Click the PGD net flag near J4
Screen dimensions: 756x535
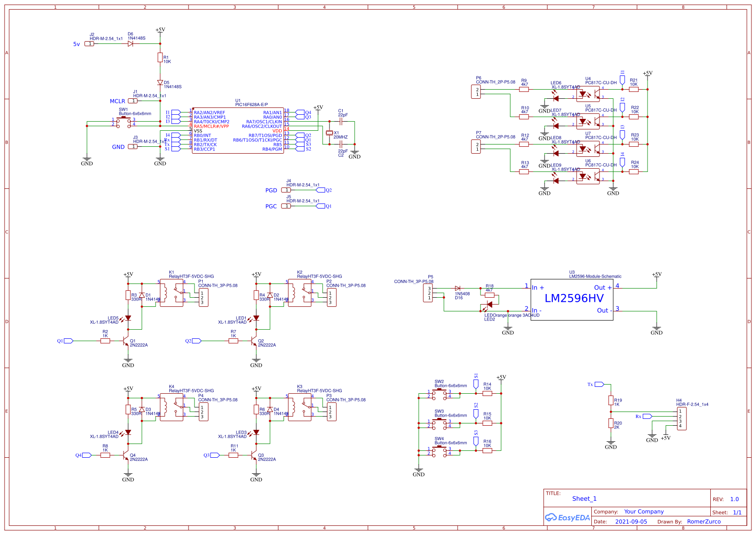(x=270, y=190)
